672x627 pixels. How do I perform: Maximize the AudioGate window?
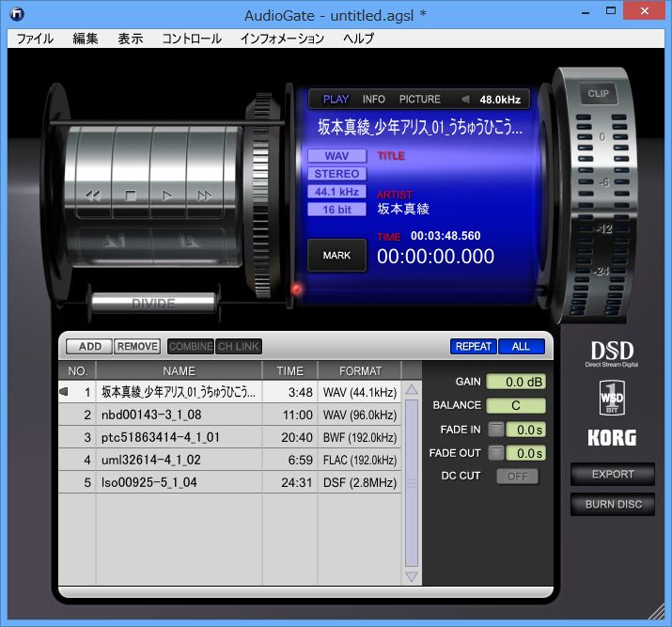tap(611, 10)
